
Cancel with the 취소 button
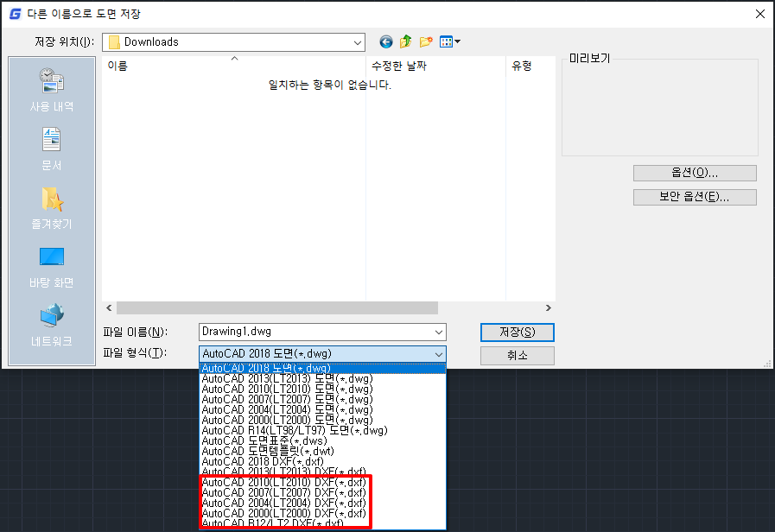coord(517,356)
